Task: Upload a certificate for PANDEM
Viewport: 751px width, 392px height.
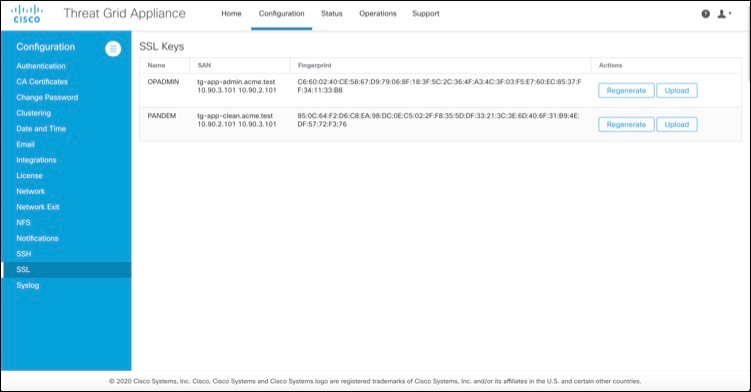Action: point(677,125)
